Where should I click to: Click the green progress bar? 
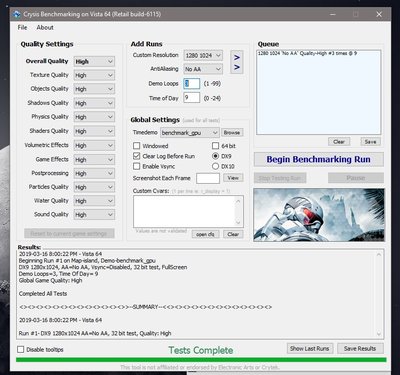coord(201,360)
